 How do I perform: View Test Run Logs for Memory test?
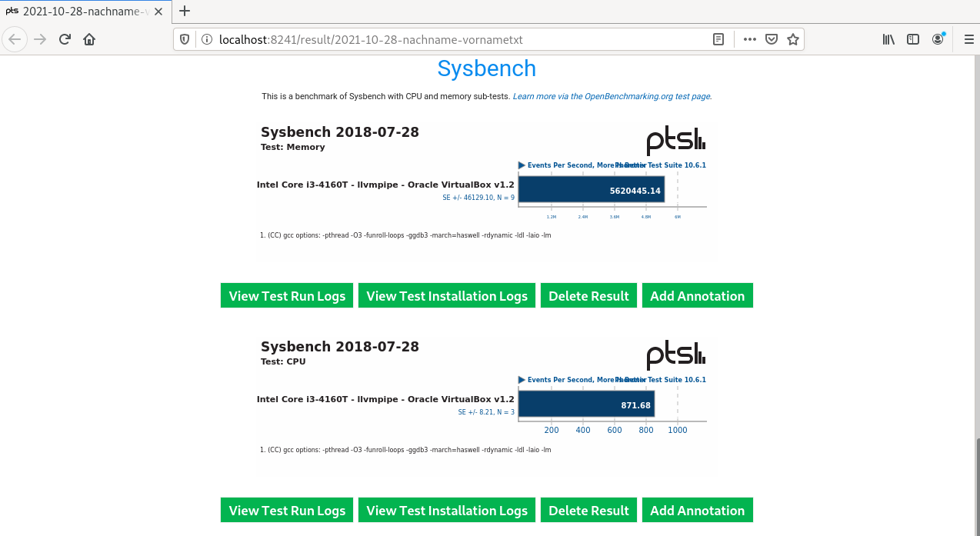[287, 296]
